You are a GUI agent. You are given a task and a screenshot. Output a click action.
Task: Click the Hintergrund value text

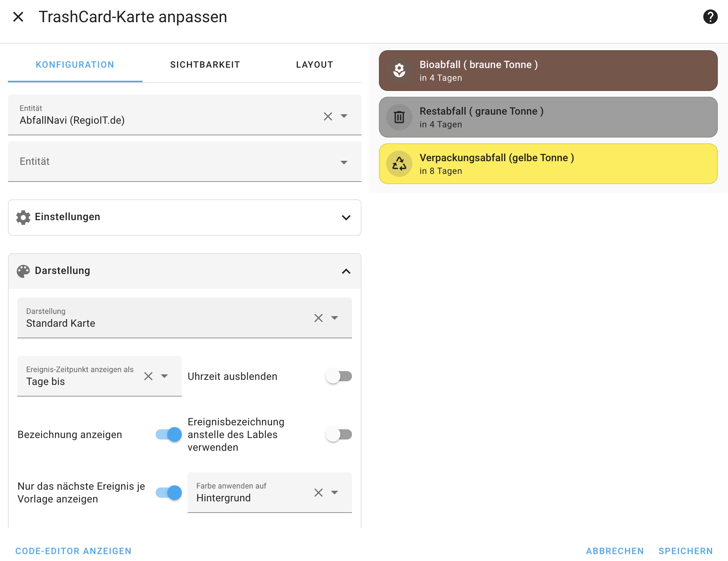point(224,498)
